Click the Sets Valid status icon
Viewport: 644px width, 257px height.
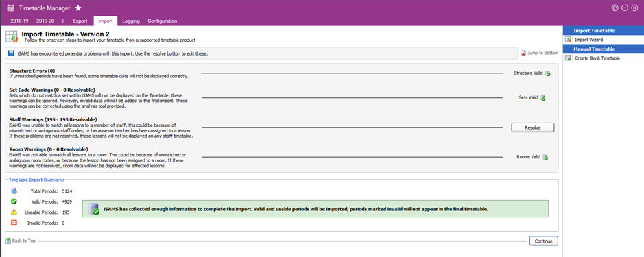(x=542, y=98)
